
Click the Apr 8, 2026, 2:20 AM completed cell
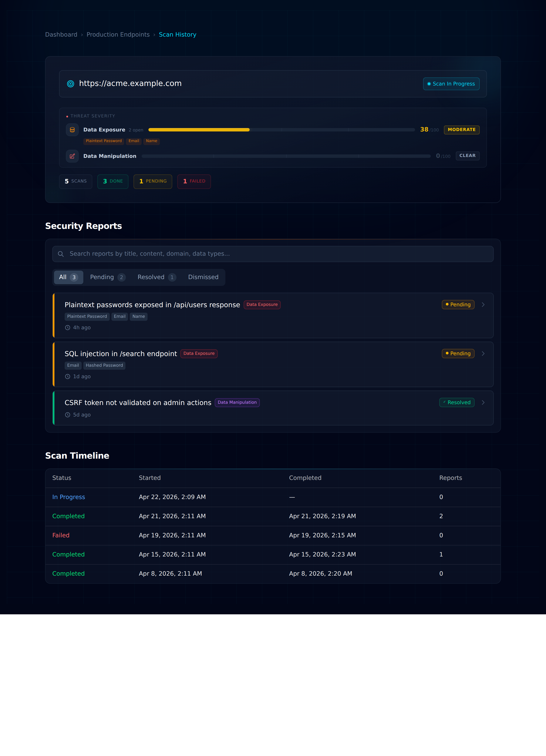pos(320,574)
